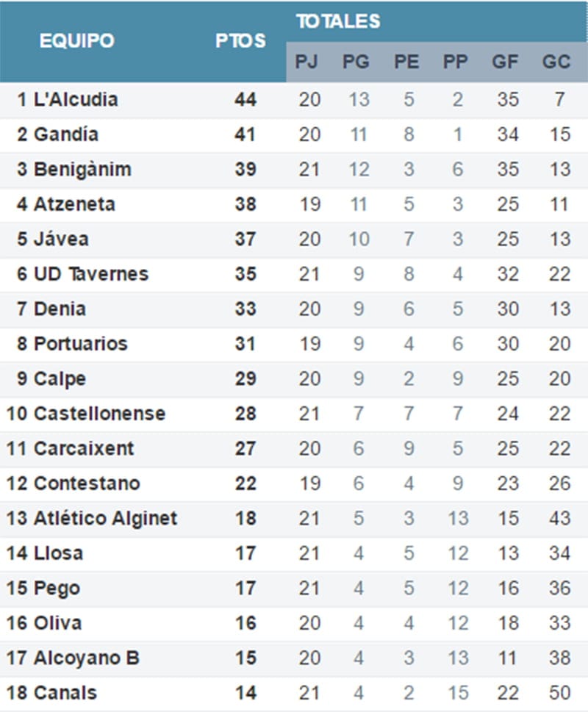Select the TOTALES tab header

coord(338,21)
